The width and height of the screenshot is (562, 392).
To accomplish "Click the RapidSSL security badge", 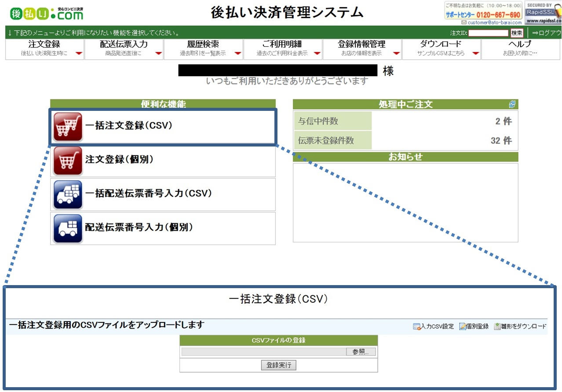I will click(543, 13).
